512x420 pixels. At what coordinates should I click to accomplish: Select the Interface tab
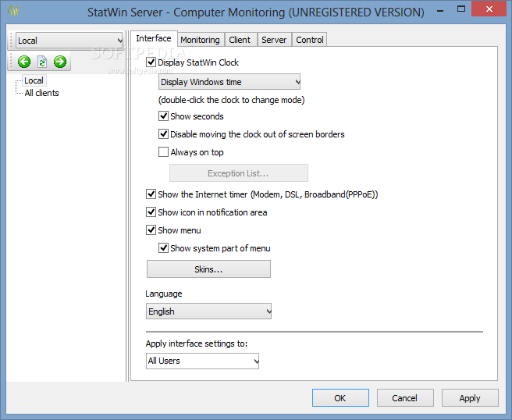coord(154,38)
